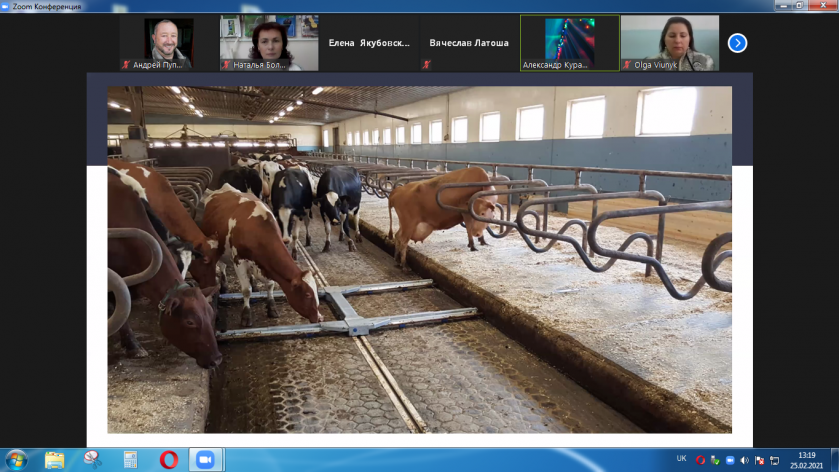Open File Explorer from taskbar
This screenshot has width=839, height=472.
(54, 460)
